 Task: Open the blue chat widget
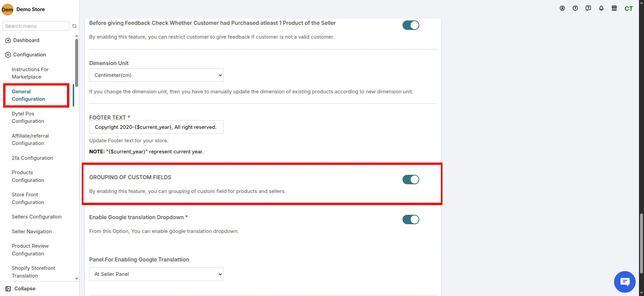coord(625,282)
